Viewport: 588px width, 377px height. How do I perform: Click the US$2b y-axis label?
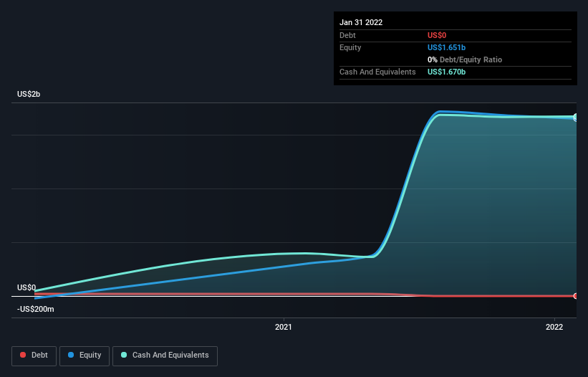tap(29, 94)
